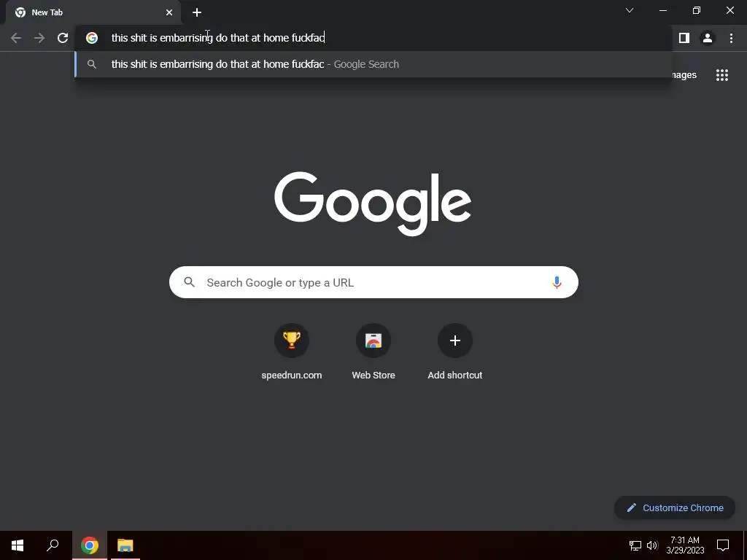Click the Customize Chrome button

pos(675,508)
